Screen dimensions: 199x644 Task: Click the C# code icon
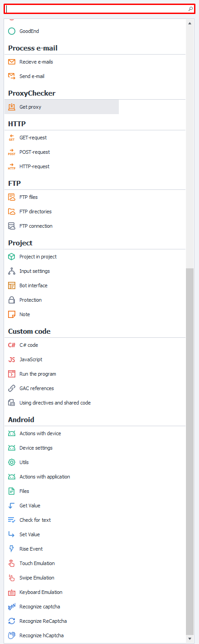(12, 345)
